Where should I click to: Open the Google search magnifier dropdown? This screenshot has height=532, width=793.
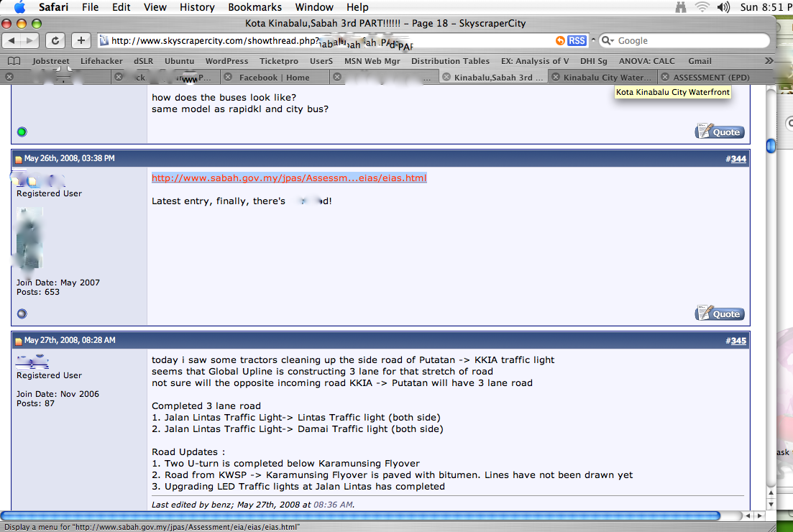(x=608, y=41)
